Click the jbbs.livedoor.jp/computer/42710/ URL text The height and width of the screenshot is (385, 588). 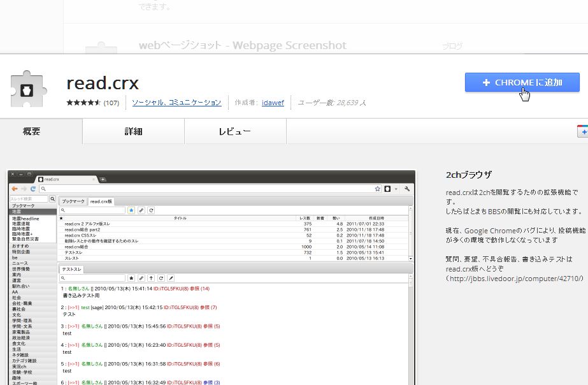click(x=516, y=279)
